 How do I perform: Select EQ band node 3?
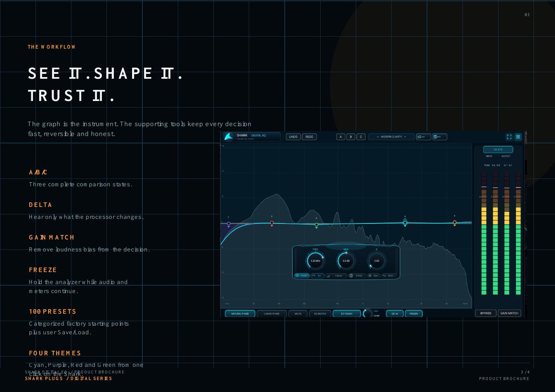coord(316,225)
